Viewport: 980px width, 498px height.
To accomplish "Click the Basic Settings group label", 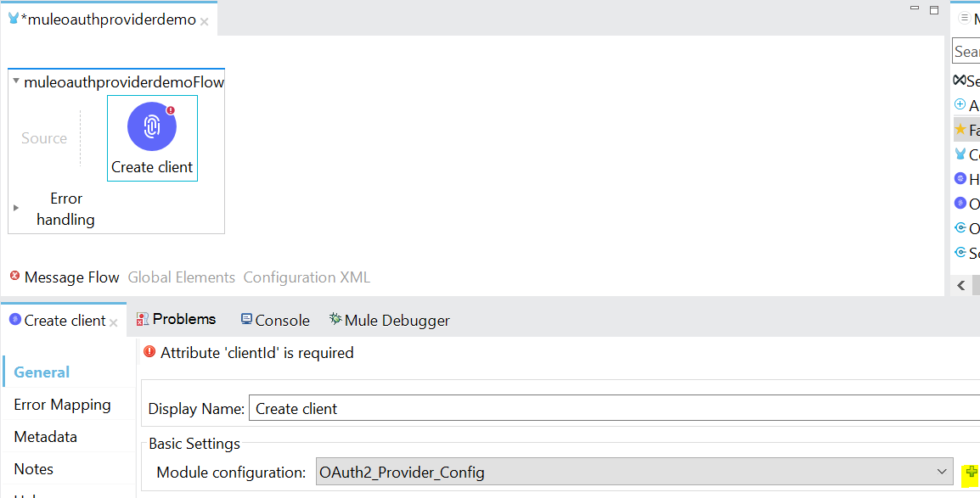I will pyautogui.click(x=194, y=444).
